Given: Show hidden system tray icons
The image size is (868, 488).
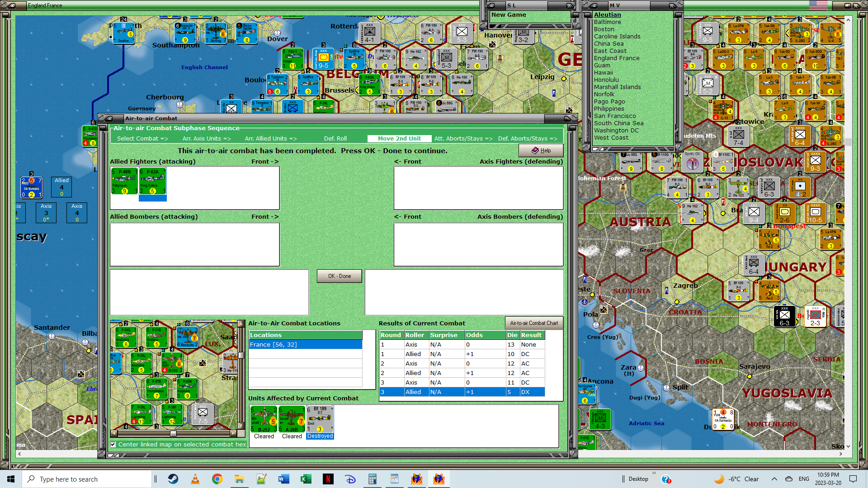Looking at the screenshot, I should pos(774,479).
